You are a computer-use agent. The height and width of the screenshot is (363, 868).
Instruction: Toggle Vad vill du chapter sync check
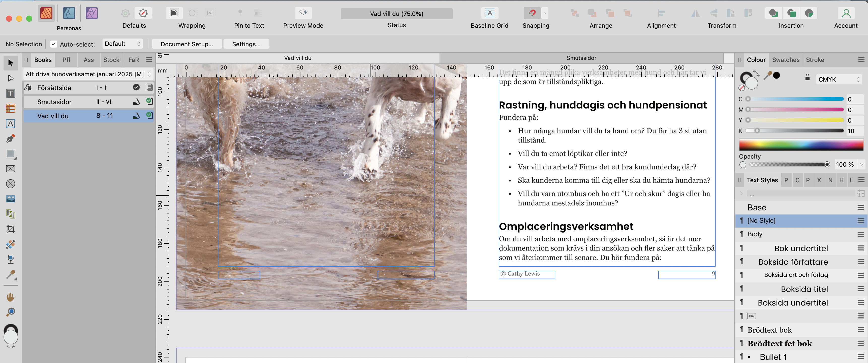pyautogui.click(x=149, y=115)
